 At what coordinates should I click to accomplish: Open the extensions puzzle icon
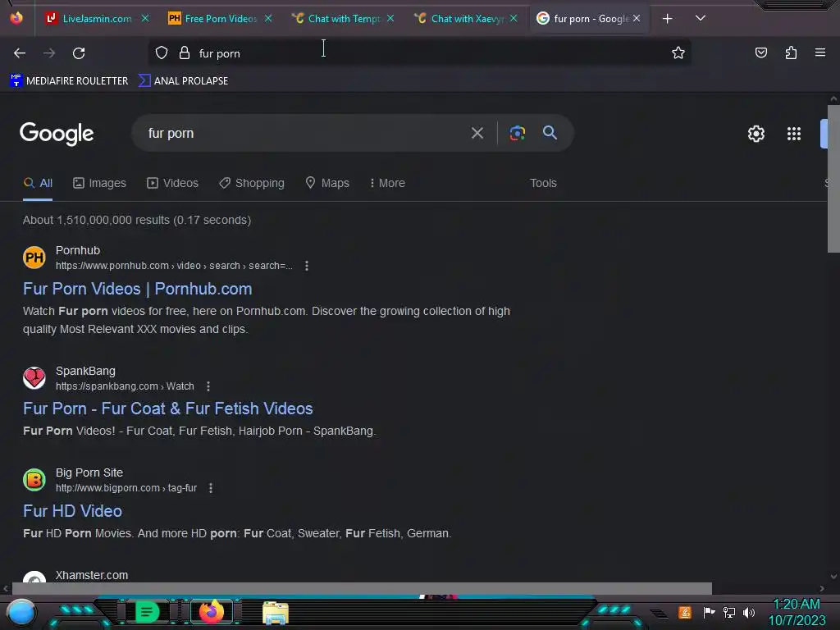791,52
